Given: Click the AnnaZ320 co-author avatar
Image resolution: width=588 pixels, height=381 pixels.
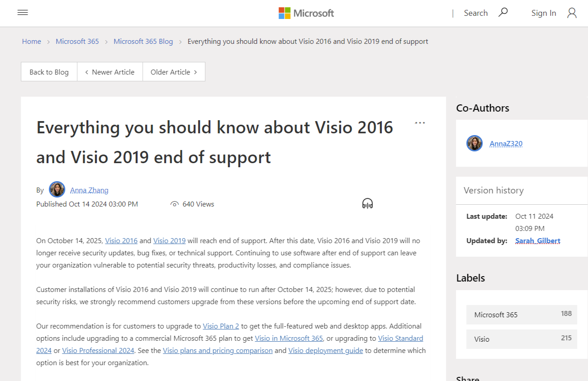Looking at the screenshot, I should 474,143.
